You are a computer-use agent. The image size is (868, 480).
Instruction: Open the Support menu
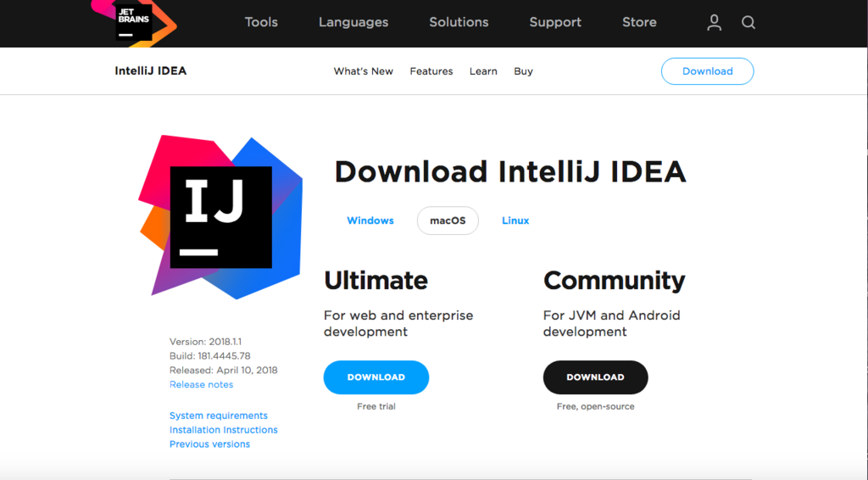pyautogui.click(x=555, y=22)
